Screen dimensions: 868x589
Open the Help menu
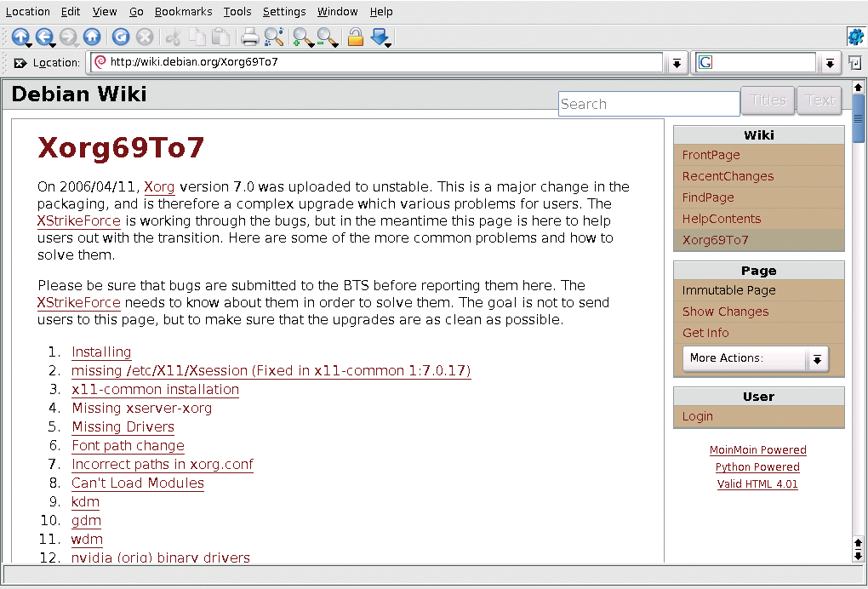[x=381, y=12]
